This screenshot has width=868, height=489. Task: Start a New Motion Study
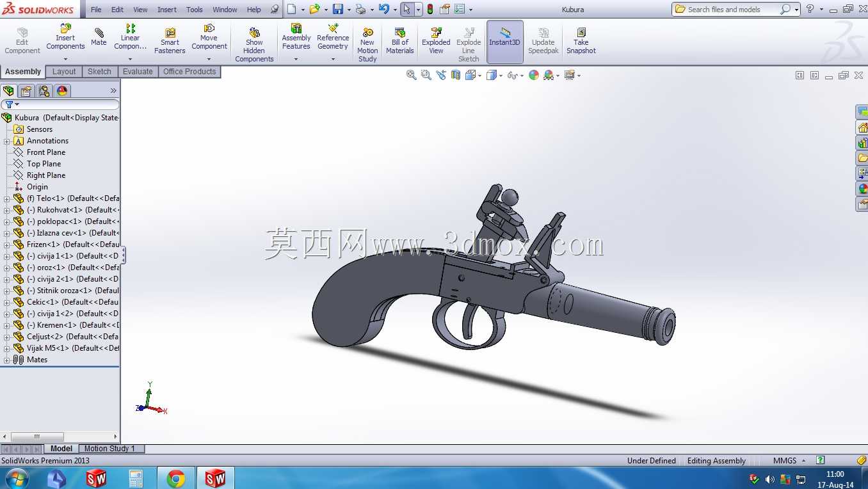[x=367, y=45]
